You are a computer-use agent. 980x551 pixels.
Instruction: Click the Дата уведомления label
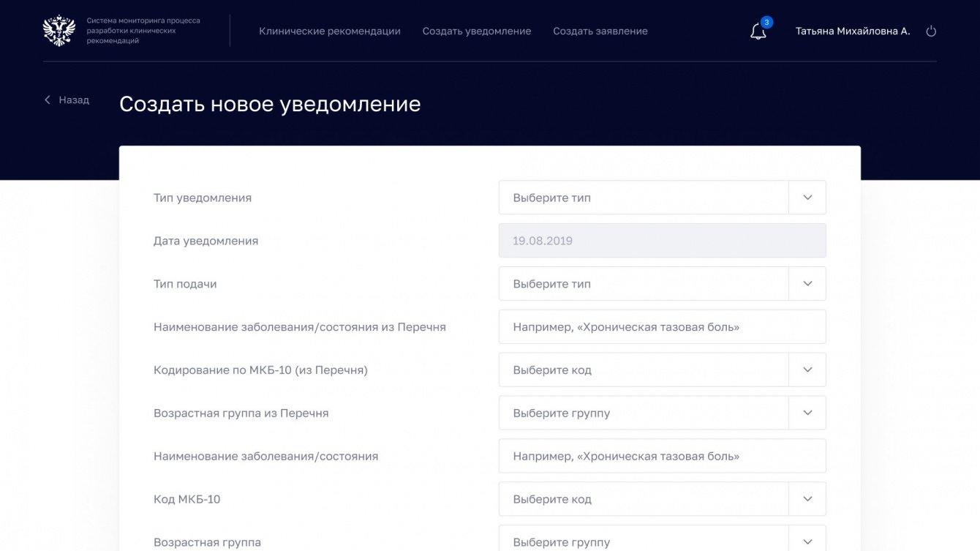pos(206,241)
